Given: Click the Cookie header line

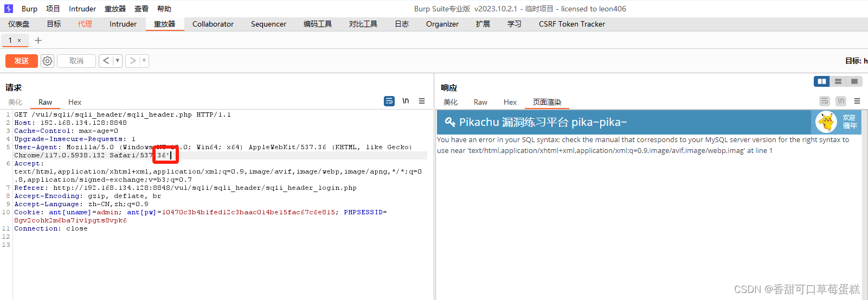Looking at the screenshot, I should 201,216.
